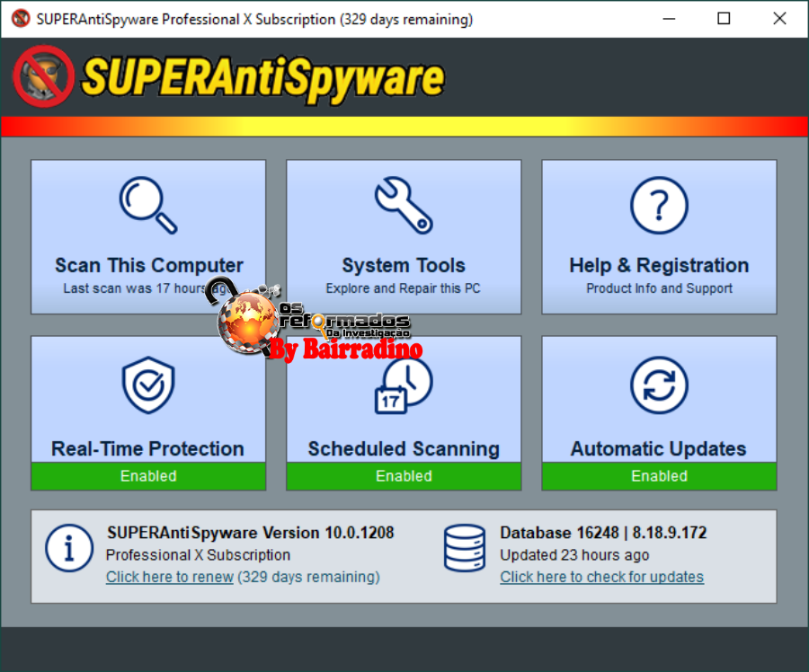The height and width of the screenshot is (672, 809).
Task: Open System Tools title text
Action: pyautogui.click(x=404, y=265)
